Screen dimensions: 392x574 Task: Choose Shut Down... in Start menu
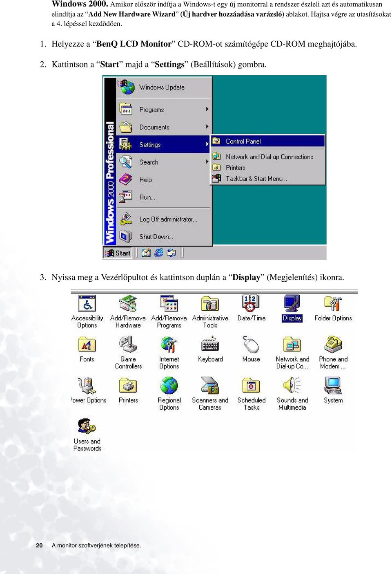click(x=164, y=236)
